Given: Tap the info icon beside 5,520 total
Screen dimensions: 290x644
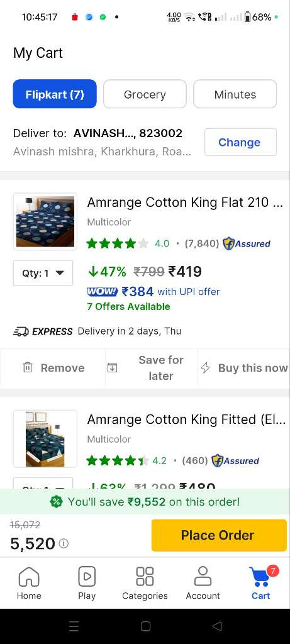Looking at the screenshot, I should (64, 543).
